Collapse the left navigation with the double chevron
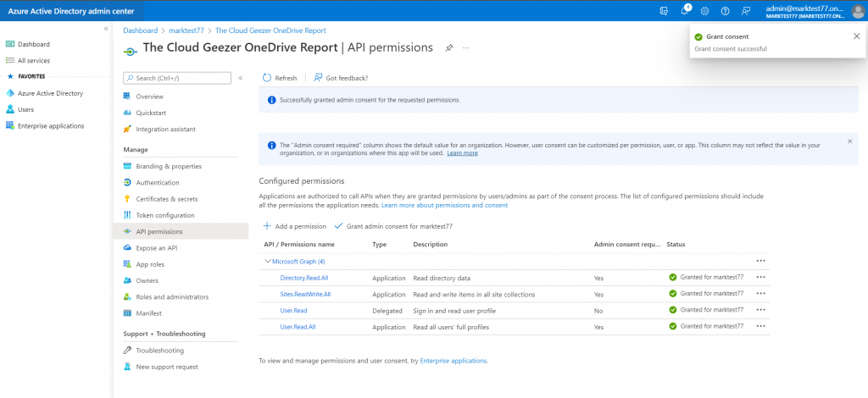868x398 pixels. (106, 29)
